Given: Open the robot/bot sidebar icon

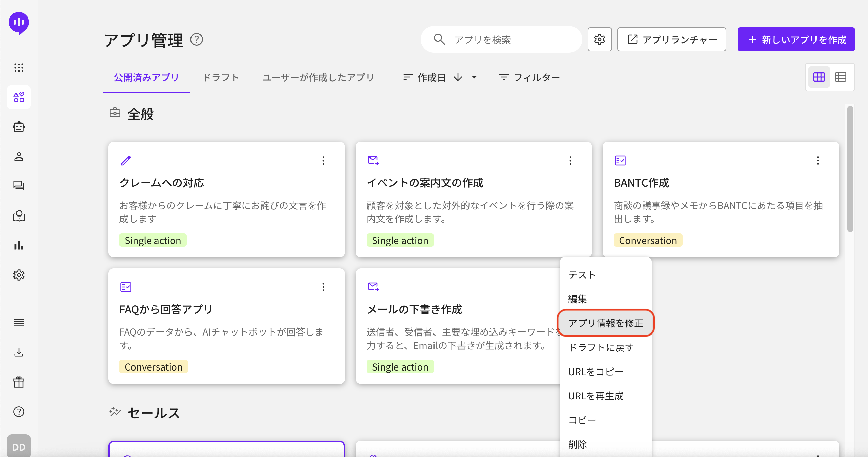Looking at the screenshot, I should pos(19,127).
